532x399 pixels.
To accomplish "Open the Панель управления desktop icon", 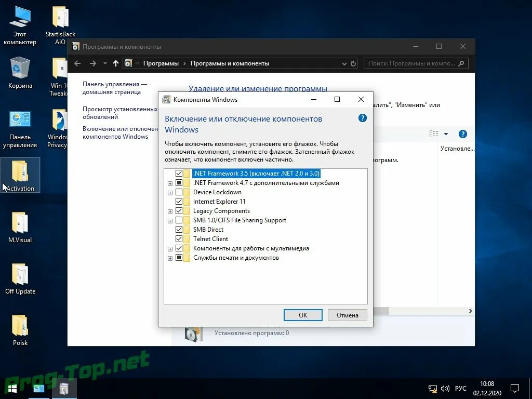I will [x=20, y=129].
